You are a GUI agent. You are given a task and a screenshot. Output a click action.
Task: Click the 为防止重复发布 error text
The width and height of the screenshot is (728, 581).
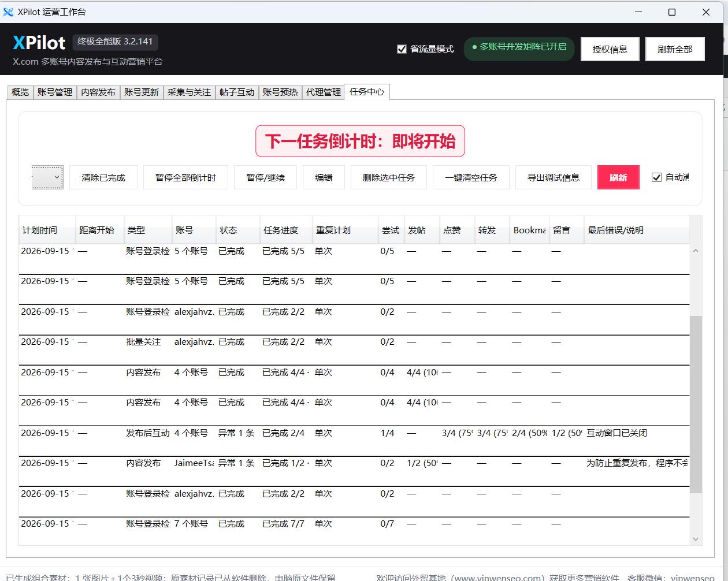637,463
